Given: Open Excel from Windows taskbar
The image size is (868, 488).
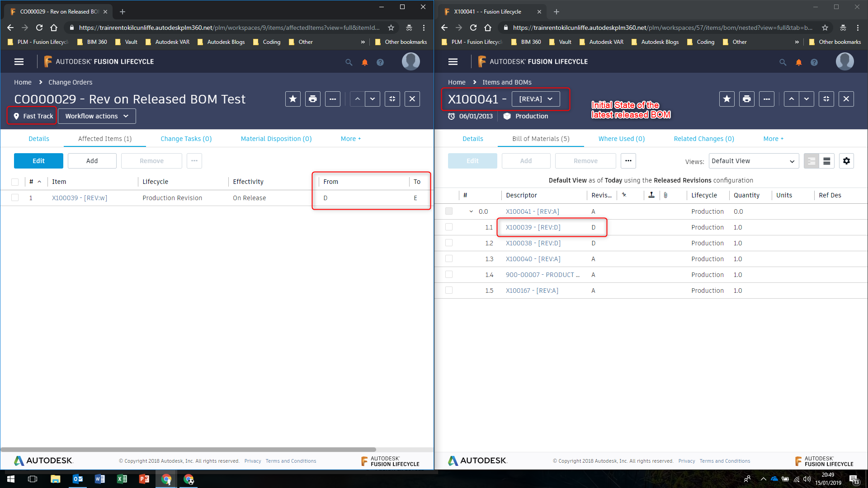Looking at the screenshot, I should [122, 479].
